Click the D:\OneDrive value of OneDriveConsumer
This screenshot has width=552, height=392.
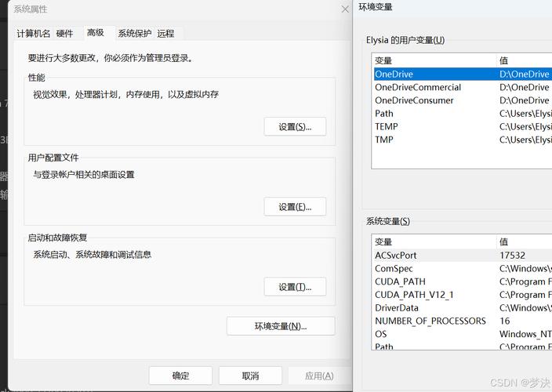[525, 100]
